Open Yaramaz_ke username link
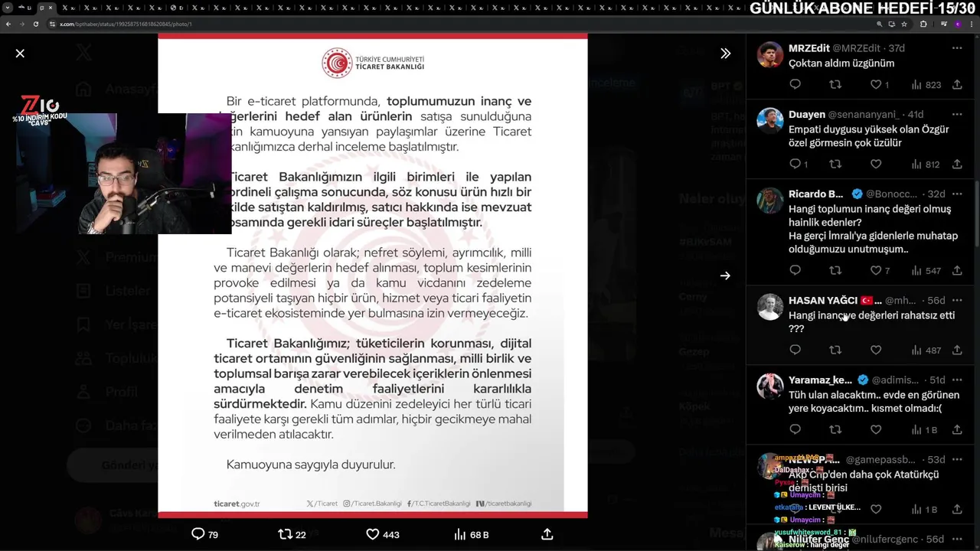Screen dimensions: 980x551 (820, 380)
